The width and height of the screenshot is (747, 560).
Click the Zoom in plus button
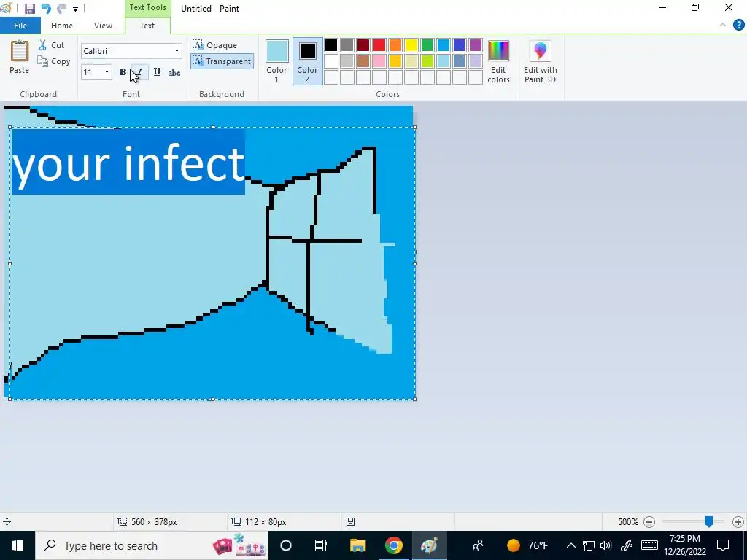(x=738, y=522)
